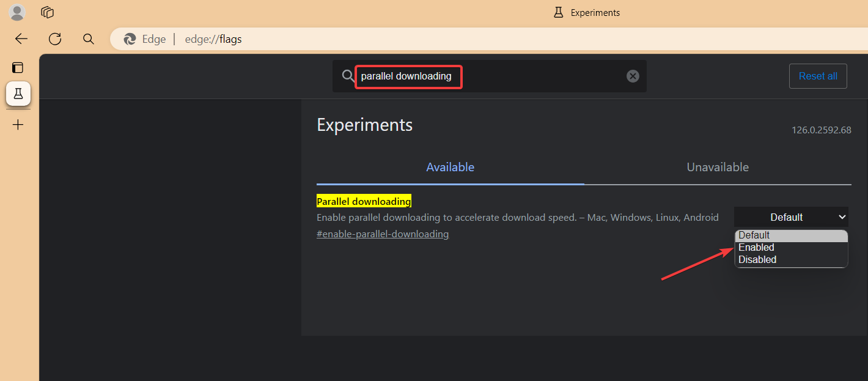Click the Edge logo in the address bar
Screen dimensions: 868x381
click(129, 39)
